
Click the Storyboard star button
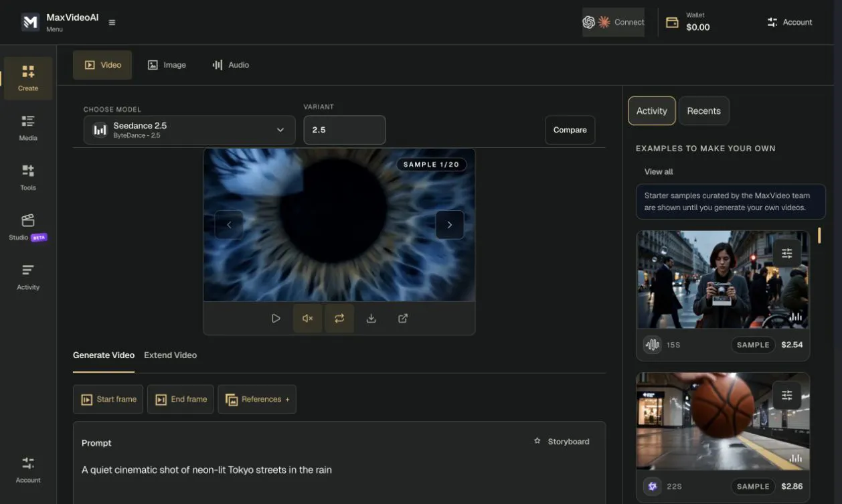[x=561, y=441]
